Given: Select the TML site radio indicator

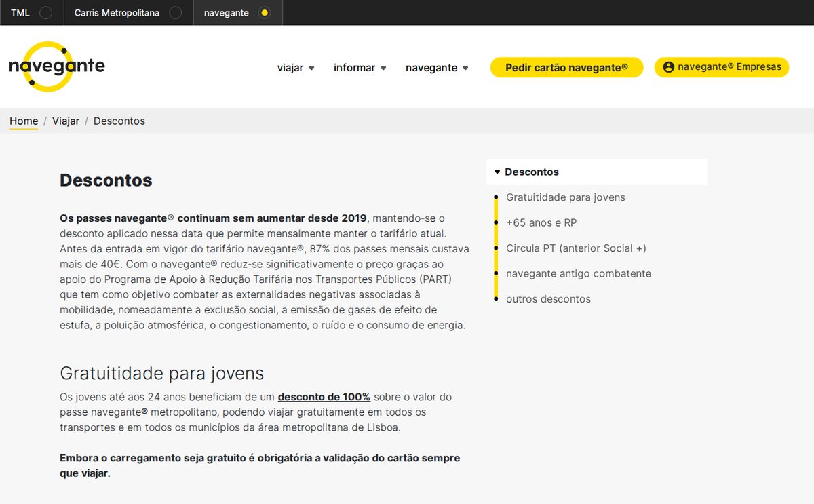Looking at the screenshot, I should pyautogui.click(x=46, y=13).
